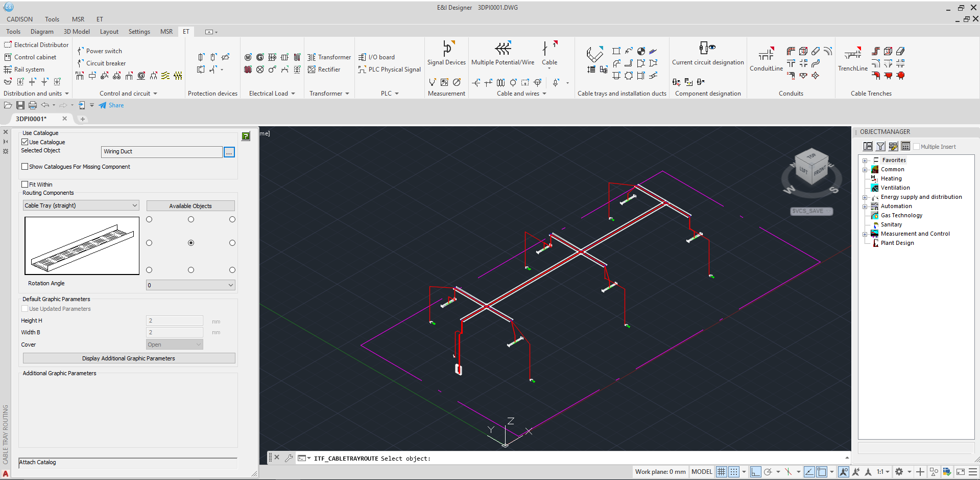Open the Signal Devices tool
This screenshot has height=480, width=980.
click(x=446, y=53)
